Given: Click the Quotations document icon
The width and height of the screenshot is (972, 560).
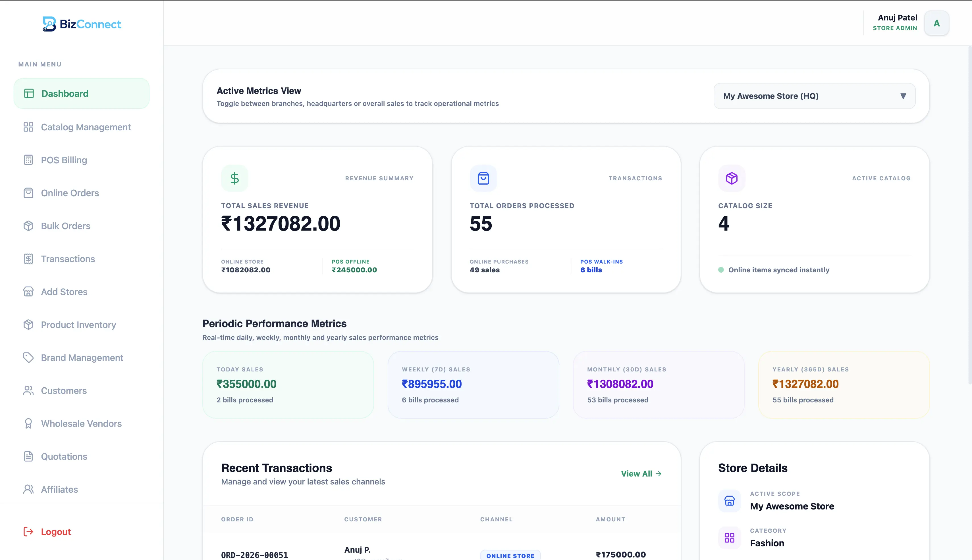Looking at the screenshot, I should (28, 457).
